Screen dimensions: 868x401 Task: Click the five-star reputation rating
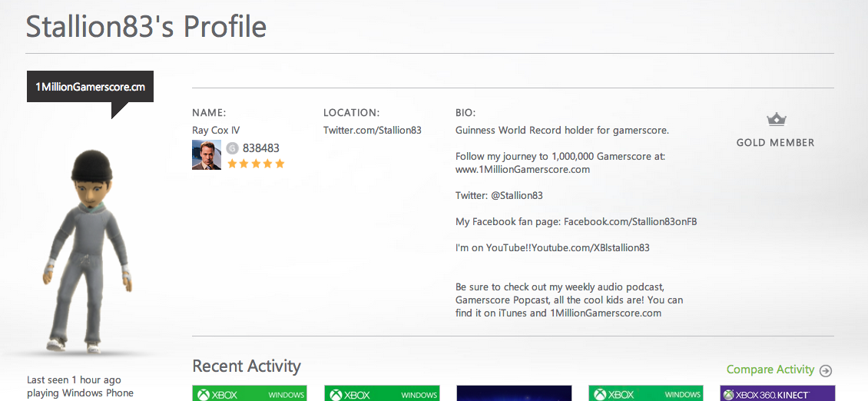pyautogui.click(x=256, y=164)
